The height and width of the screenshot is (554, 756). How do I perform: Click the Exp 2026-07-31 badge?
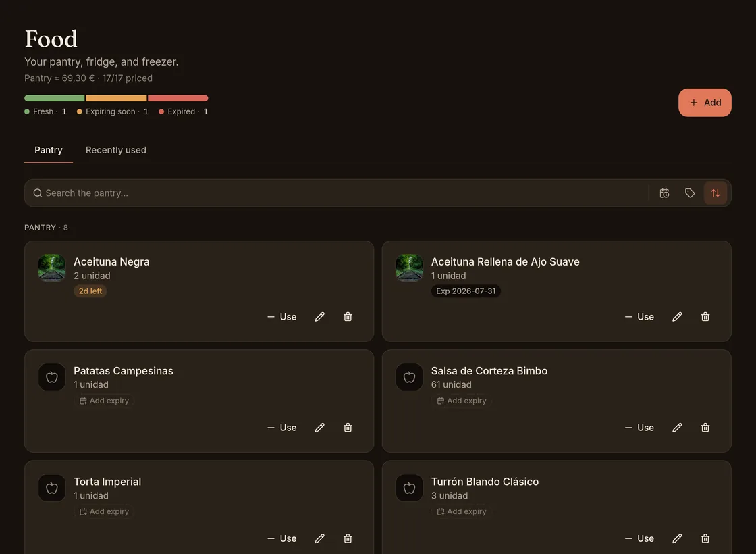466,291
